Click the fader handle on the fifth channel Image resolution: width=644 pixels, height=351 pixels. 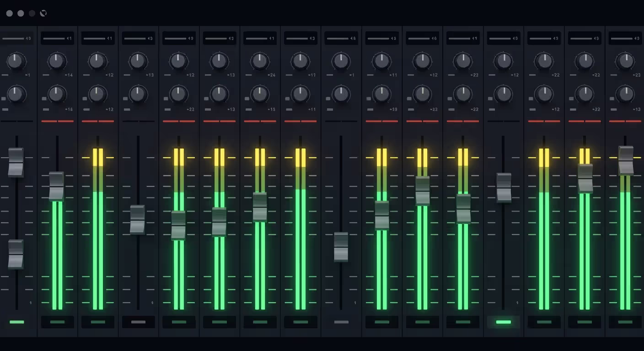coord(178,225)
